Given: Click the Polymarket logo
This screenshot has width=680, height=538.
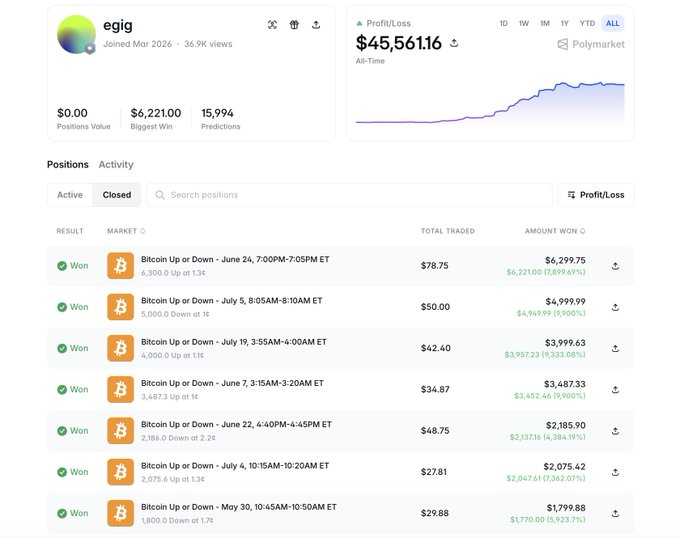Looking at the screenshot, I should point(591,44).
